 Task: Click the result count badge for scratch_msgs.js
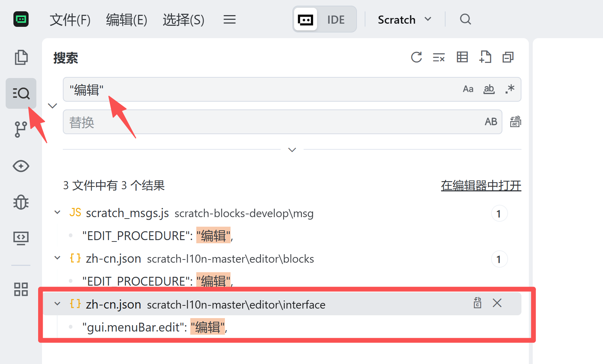point(499,214)
